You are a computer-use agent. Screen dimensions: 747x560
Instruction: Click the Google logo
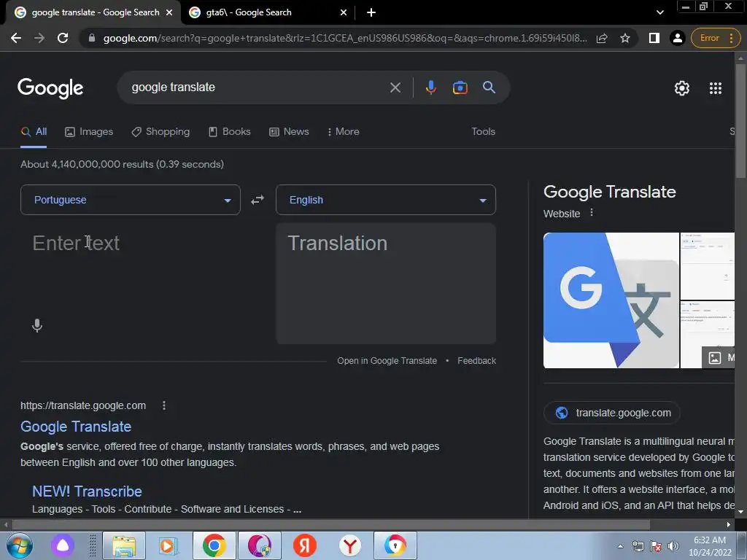pos(50,88)
